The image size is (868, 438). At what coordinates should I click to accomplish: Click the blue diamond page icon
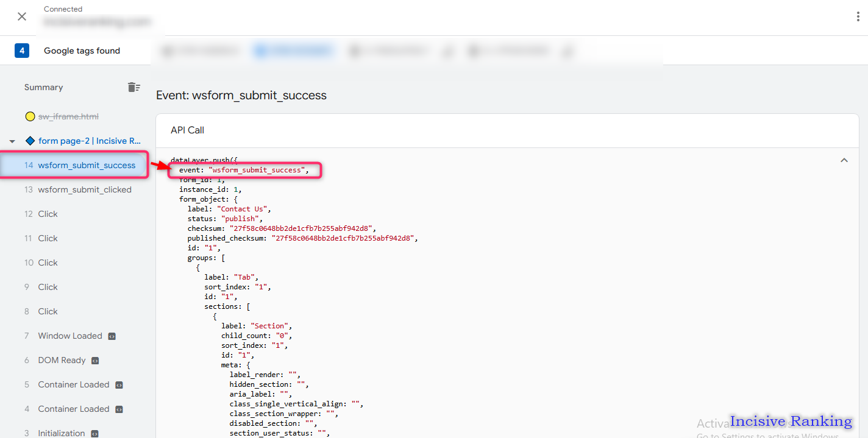pos(30,141)
